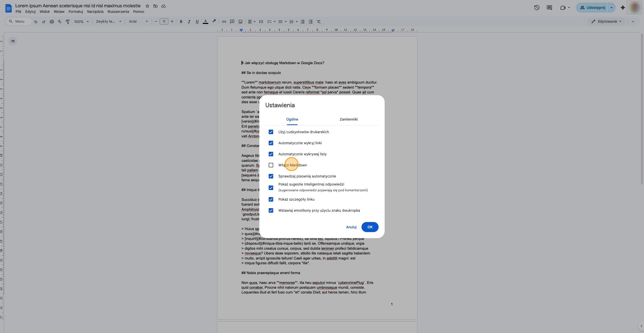Image resolution: width=644 pixels, height=333 pixels.
Task: Open the text alignment dropdown
Action: click(x=252, y=22)
